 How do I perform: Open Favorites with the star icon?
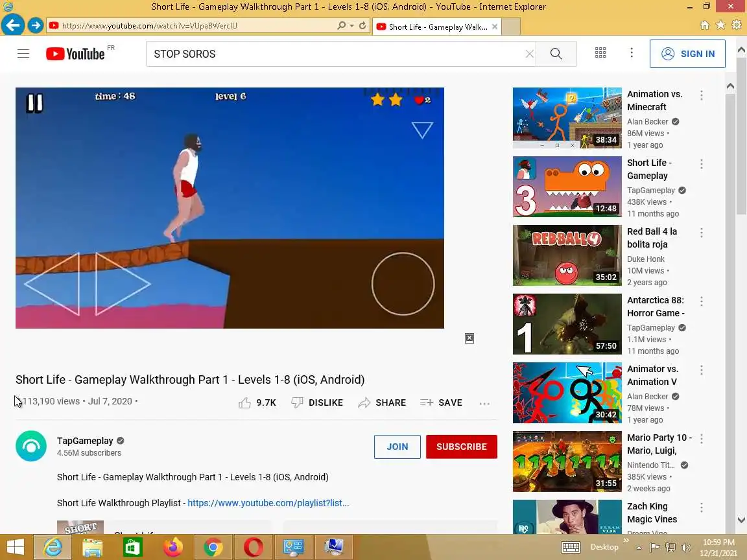click(x=721, y=25)
